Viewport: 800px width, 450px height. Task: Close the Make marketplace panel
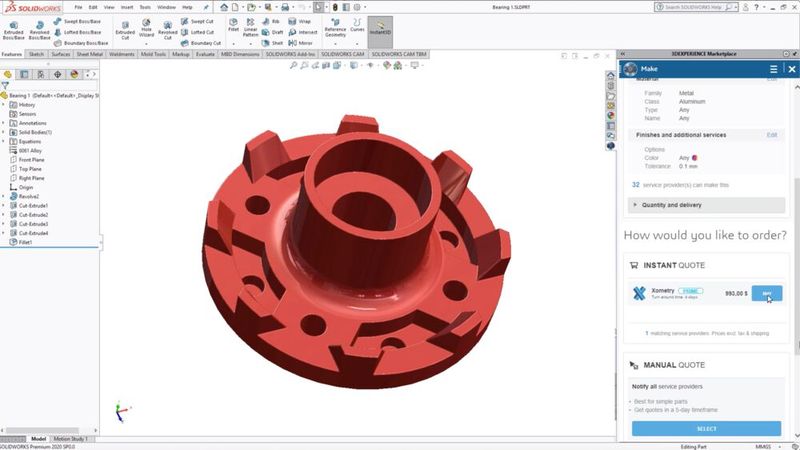[x=789, y=69]
